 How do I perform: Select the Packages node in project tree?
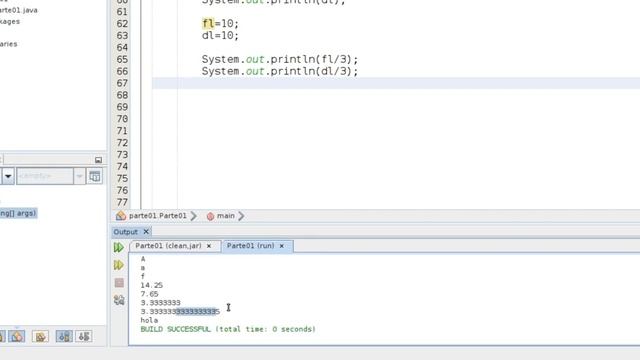coord(10,22)
